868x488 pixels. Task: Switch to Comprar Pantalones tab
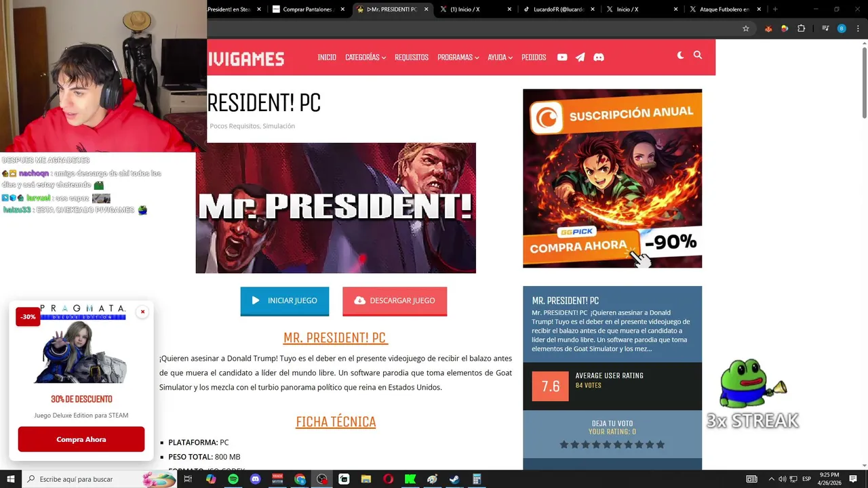click(x=309, y=9)
